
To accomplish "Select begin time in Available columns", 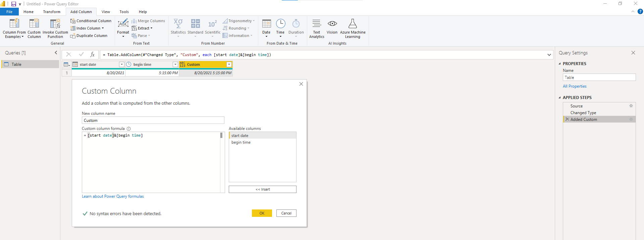I will (x=263, y=142).
